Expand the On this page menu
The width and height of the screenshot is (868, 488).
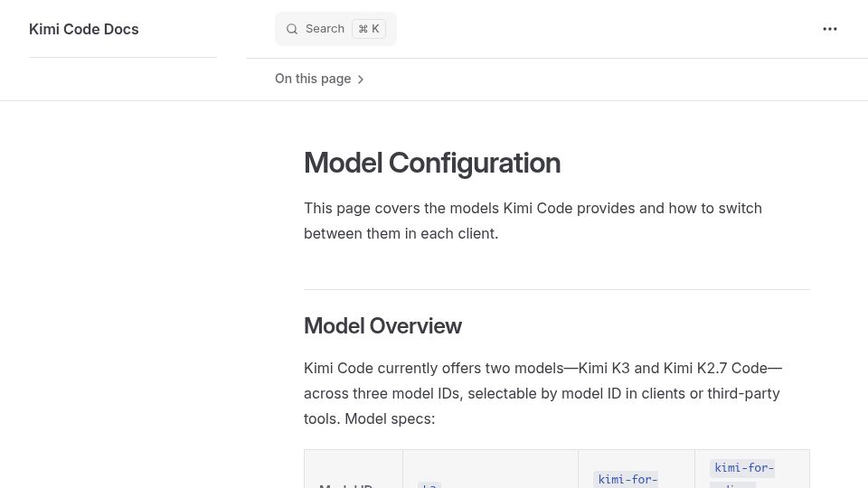[319, 80]
